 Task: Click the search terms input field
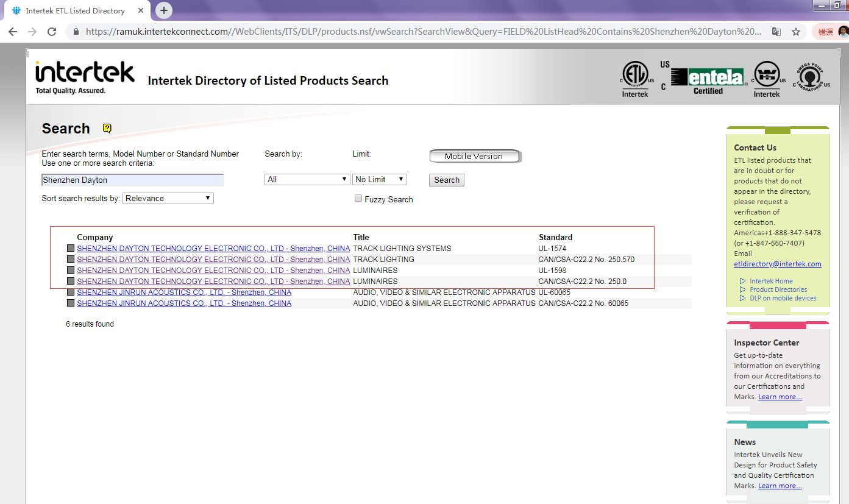coord(133,180)
